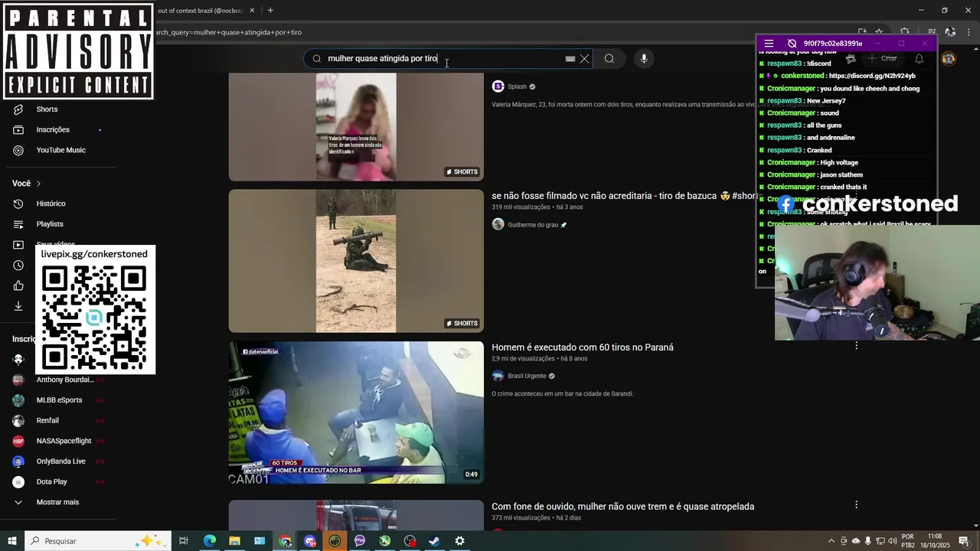Bookmark this page with the star icon
Screen dimensions: 980x551
[879, 32]
